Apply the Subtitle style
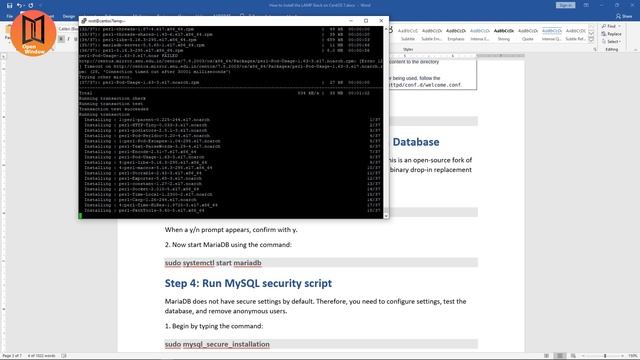This screenshot has width=640, height=360. click(408, 34)
